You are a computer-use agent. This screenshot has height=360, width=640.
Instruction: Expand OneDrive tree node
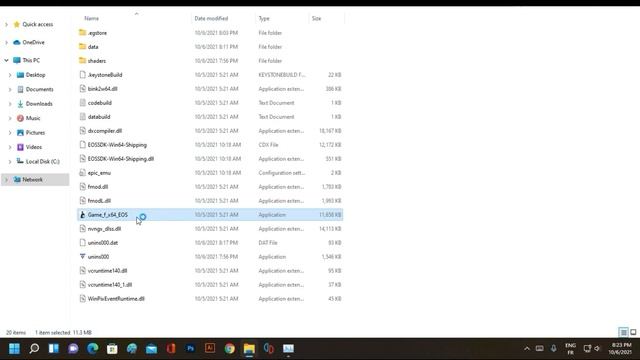point(6,42)
